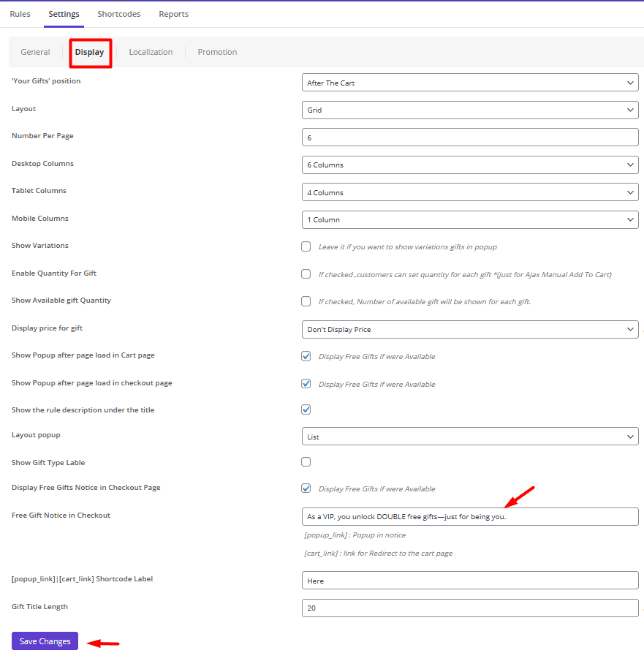Toggle rule description under the title
The width and height of the screenshot is (644, 653).
click(306, 409)
